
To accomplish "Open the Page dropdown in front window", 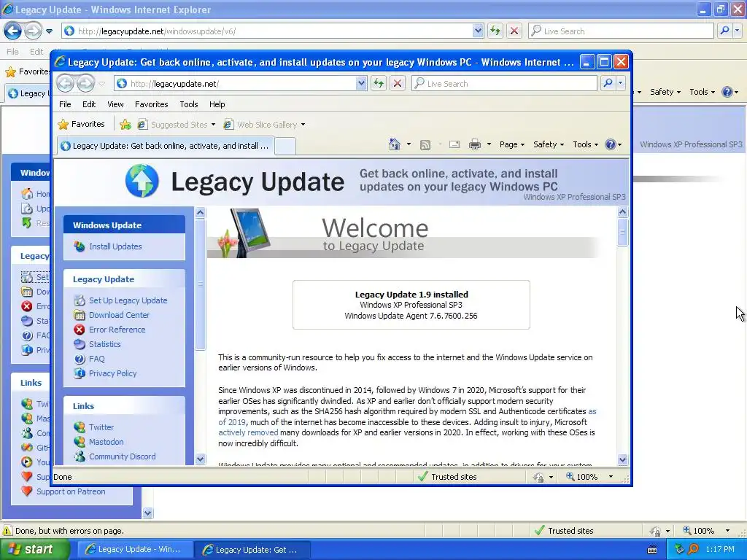I will [511, 144].
